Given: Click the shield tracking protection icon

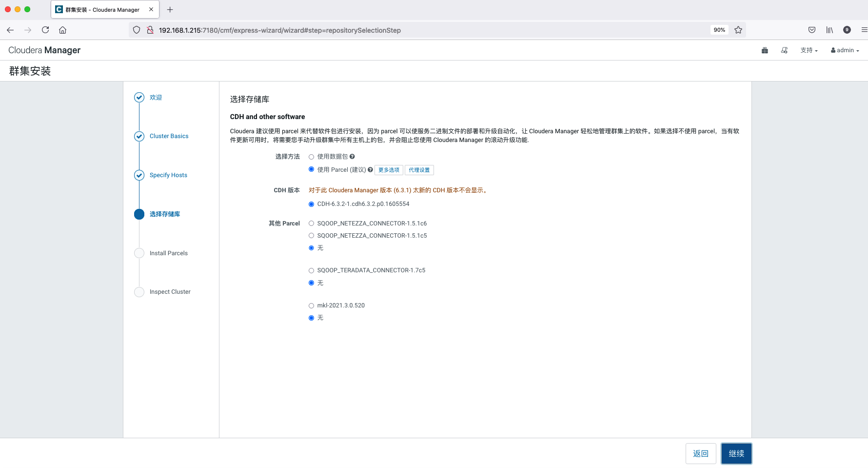Looking at the screenshot, I should 137,30.
